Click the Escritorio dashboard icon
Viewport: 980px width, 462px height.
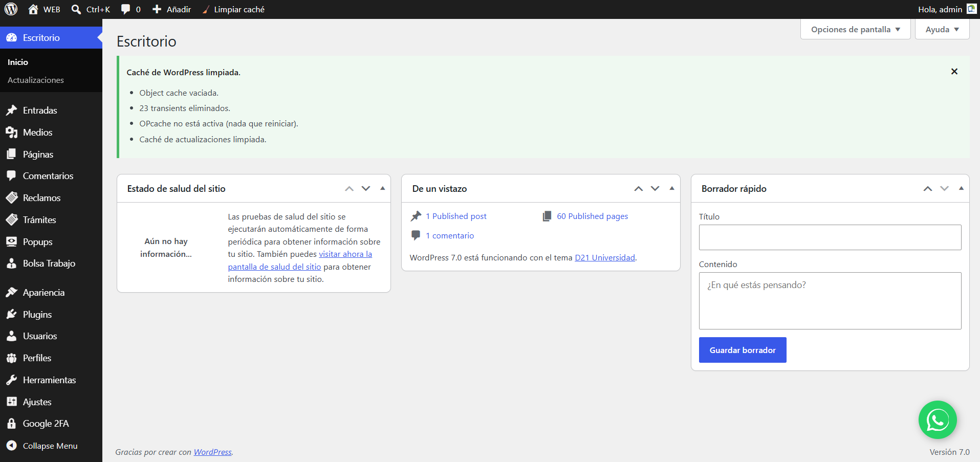[11, 38]
